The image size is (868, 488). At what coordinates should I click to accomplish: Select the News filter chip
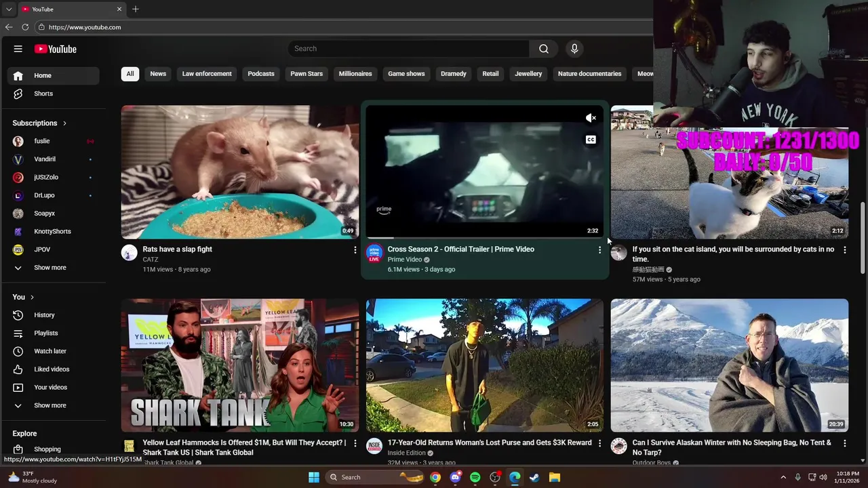[158, 74]
